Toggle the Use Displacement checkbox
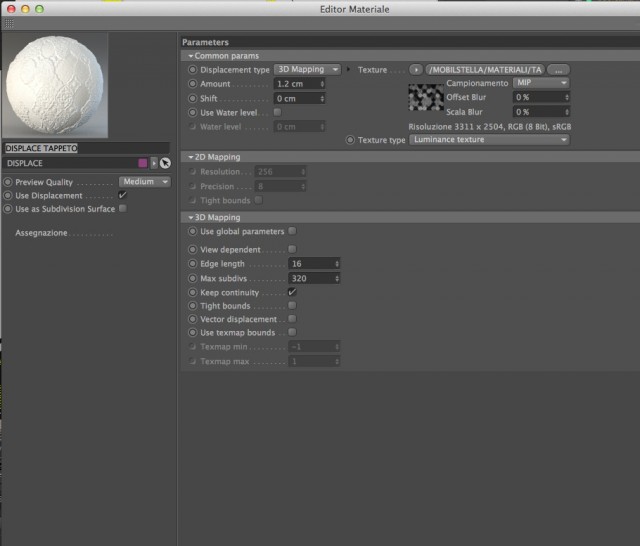Viewport: 640px width, 546px height. tap(122, 195)
